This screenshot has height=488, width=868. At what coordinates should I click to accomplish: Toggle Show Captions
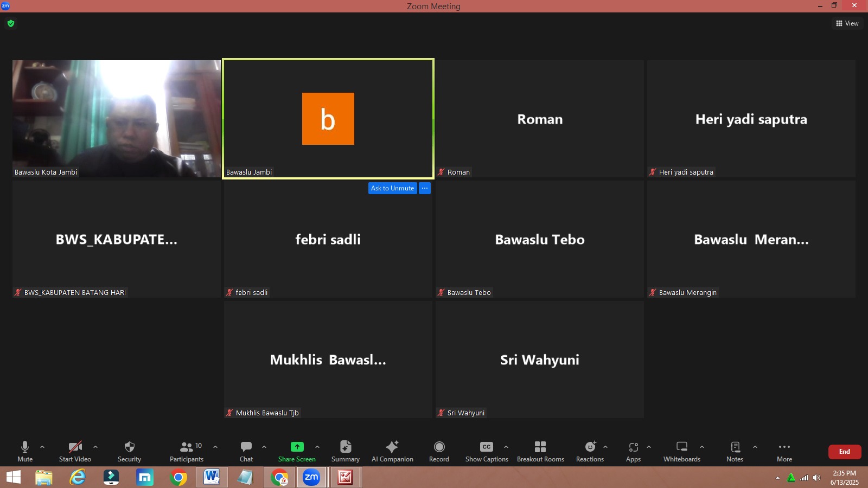(x=486, y=447)
